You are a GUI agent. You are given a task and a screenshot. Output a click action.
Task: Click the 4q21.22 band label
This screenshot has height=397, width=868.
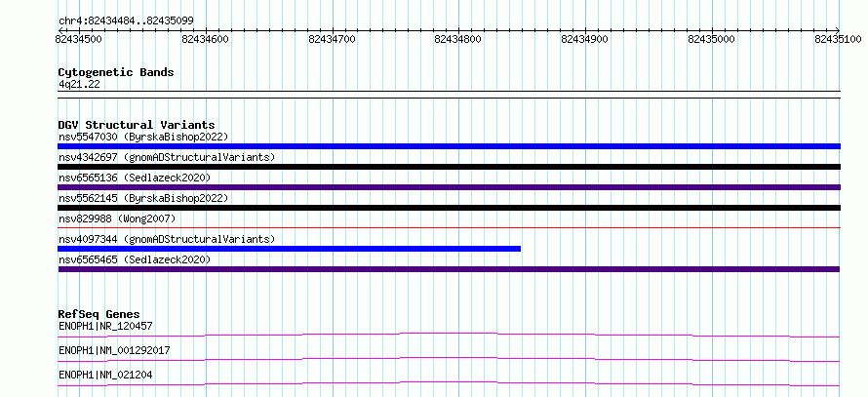pos(79,85)
